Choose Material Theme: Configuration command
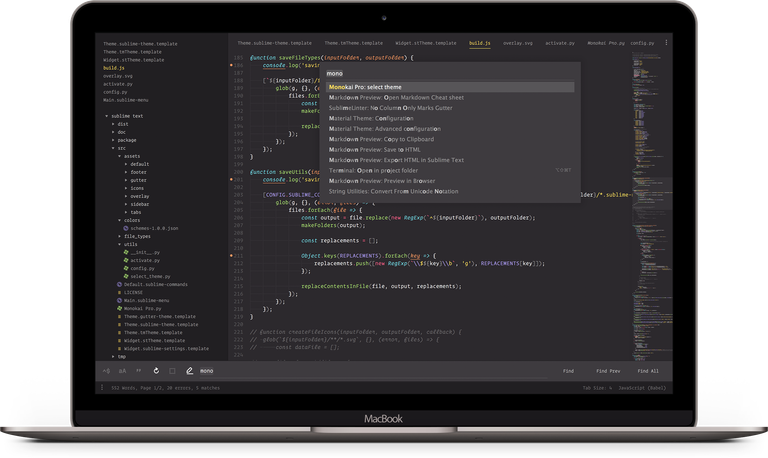 pos(450,118)
